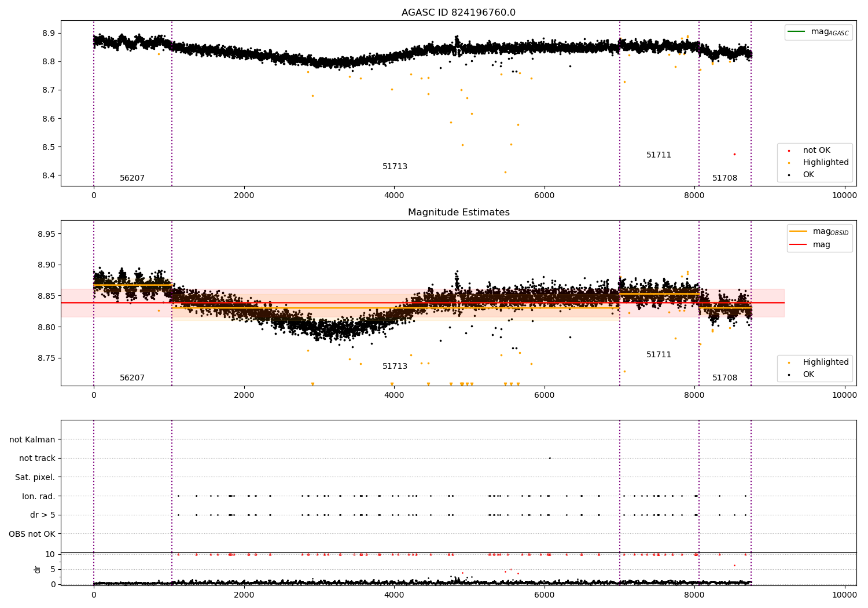
Task: Click the 8.9 y-tick of top panel
Action: (x=49, y=33)
